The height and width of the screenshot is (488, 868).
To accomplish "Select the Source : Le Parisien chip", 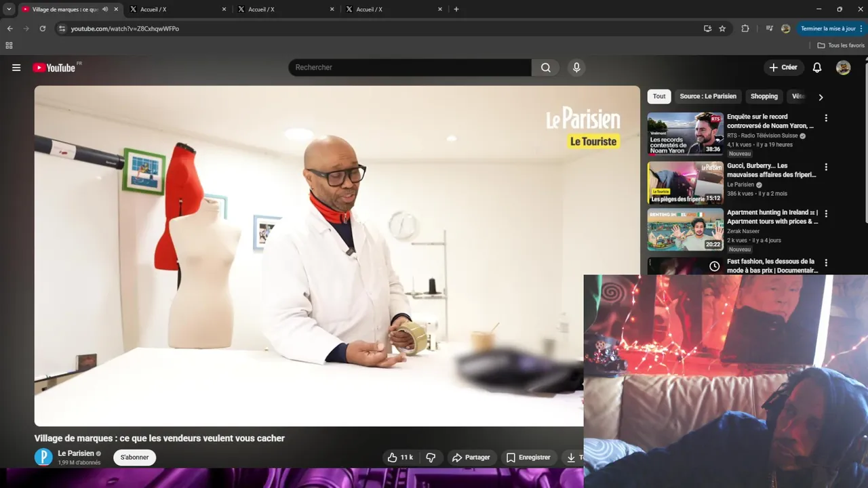I will tap(708, 96).
